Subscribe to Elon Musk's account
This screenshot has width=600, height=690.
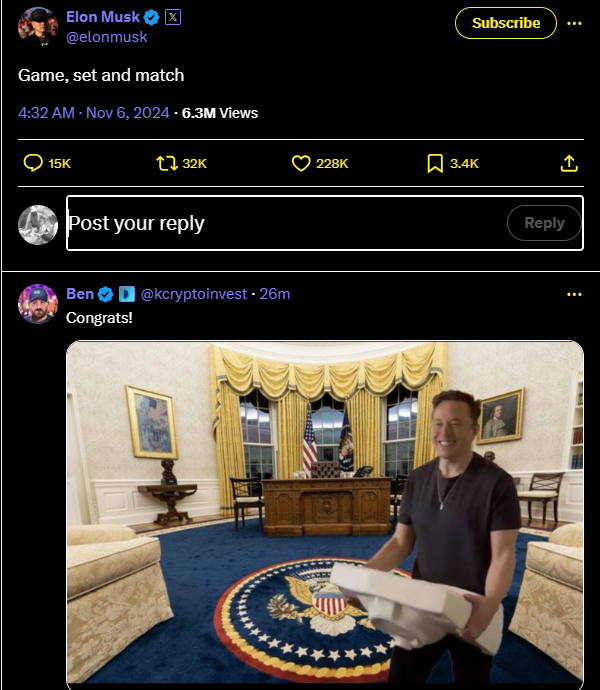pos(506,23)
